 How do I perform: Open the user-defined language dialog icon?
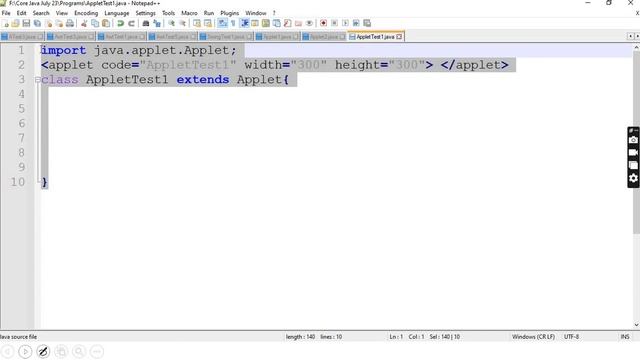coord(255,23)
